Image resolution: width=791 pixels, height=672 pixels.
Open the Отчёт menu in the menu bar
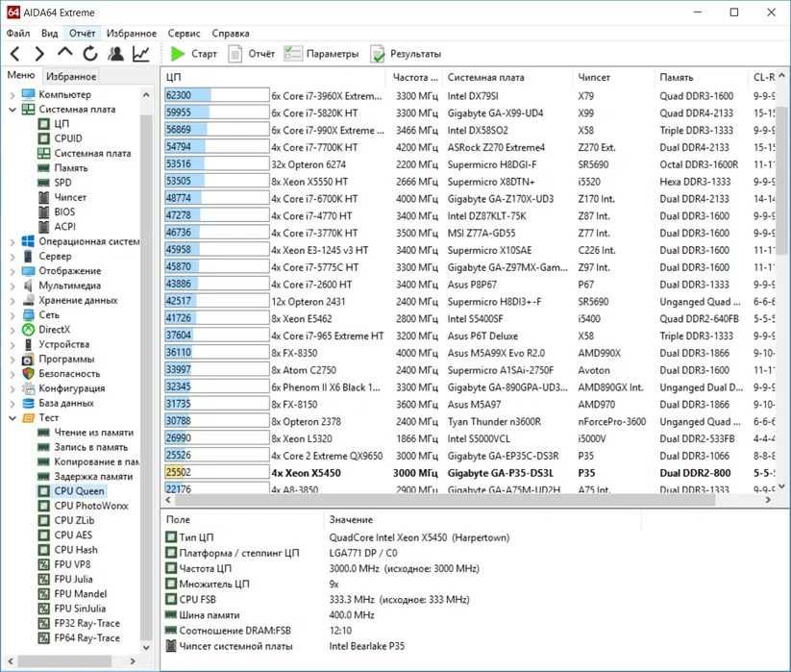pyautogui.click(x=83, y=34)
